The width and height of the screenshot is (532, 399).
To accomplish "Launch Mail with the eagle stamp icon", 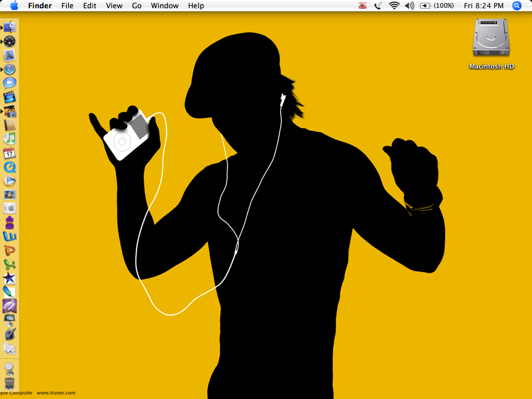I will point(9,55).
